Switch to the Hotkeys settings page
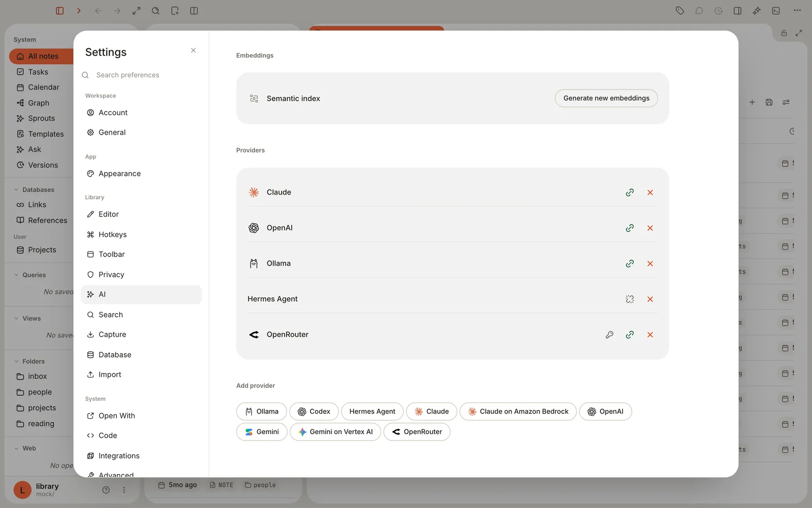The height and width of the screenshot is (508, 812). click(x=141, y=235)
